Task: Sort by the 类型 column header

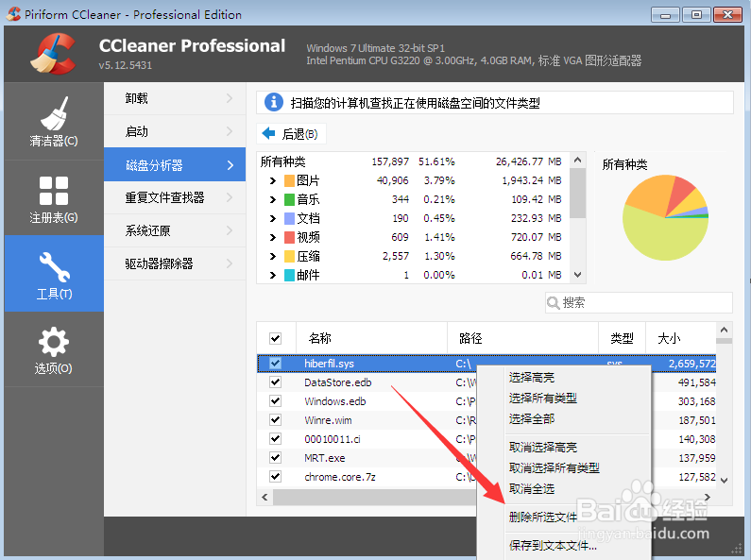Action: pos(622,338)
